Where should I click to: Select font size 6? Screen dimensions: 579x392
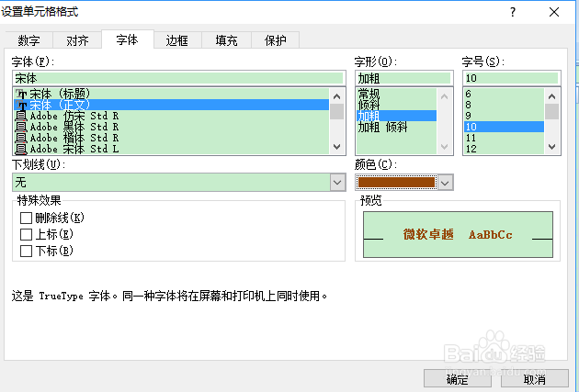pyautogui.click(x=504, y=94)
